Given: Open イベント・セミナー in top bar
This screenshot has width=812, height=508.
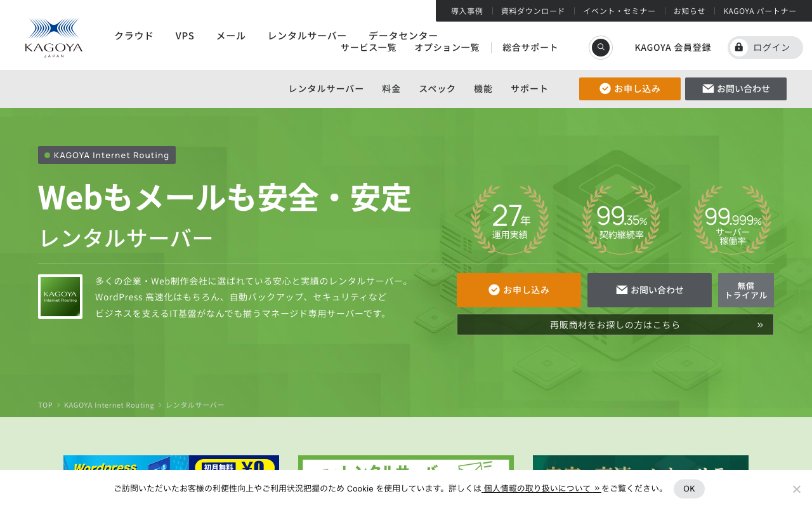Looking at the screenshot, I should coord(619,11).
